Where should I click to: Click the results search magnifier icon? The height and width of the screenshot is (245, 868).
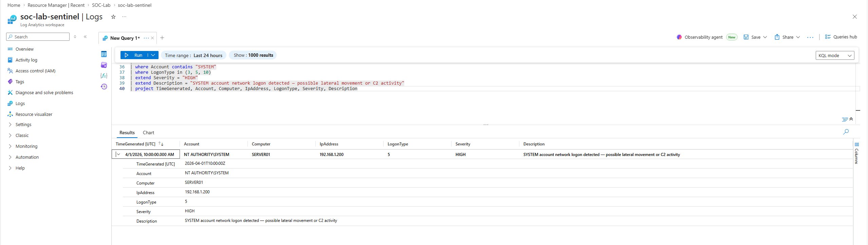click(846, 132)
